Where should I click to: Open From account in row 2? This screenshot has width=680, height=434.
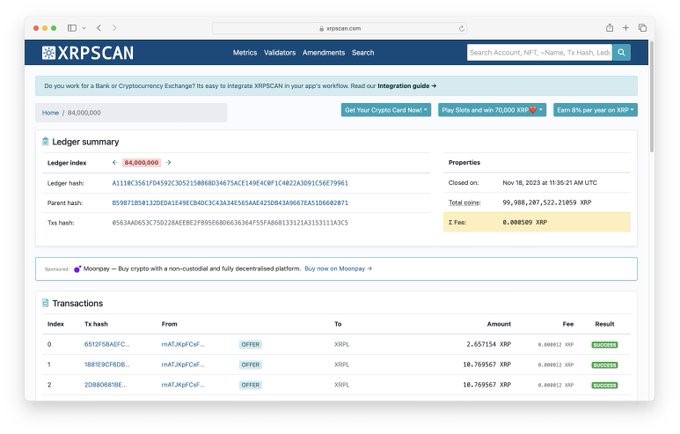coord(183,385)
